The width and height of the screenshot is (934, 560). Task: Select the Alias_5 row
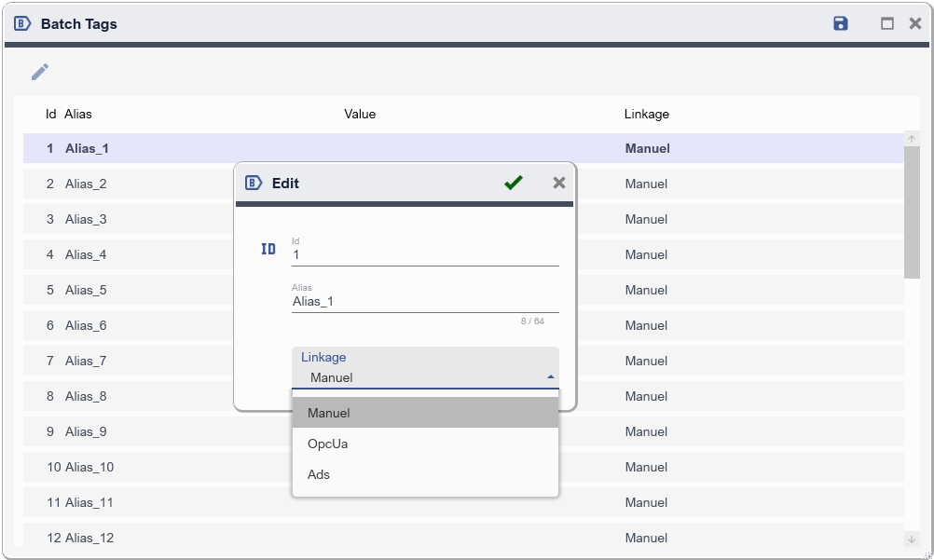click(86, 290)
